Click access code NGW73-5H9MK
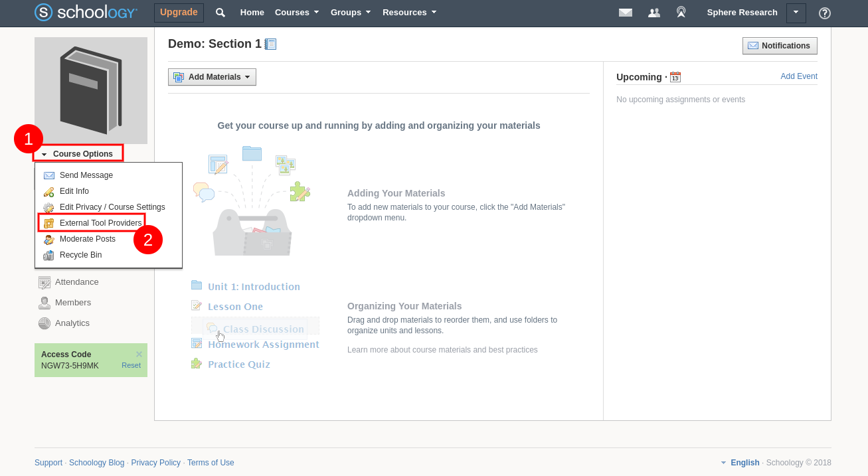Screen dimensions: 868x476 pyautogui.click(x=70, y=366)
